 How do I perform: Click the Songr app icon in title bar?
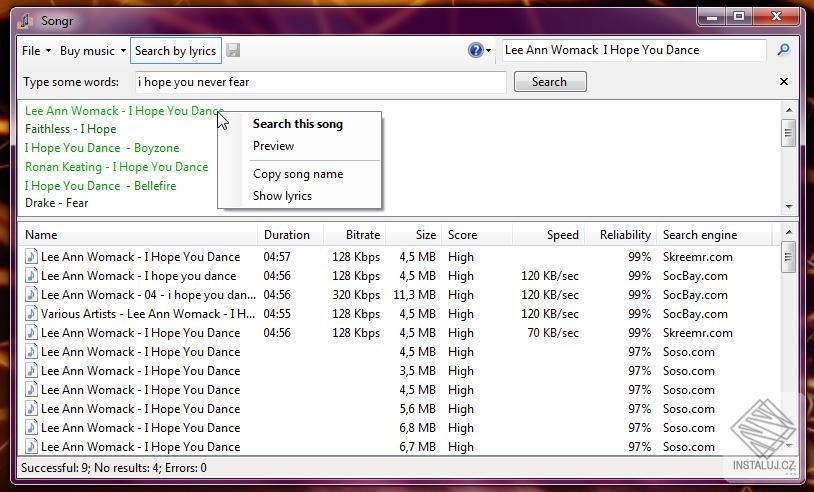(x=25, y=21)
